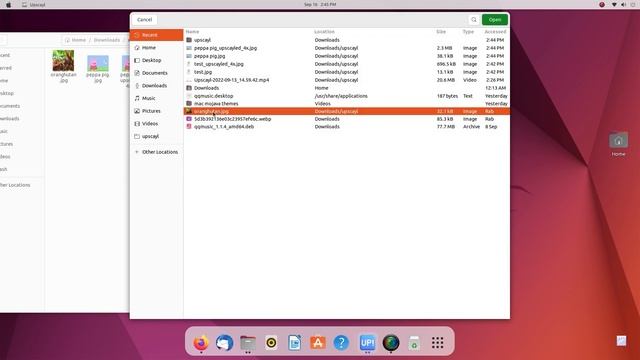
Task: Cancel the file chooser dialog
Action: pos(144,20)
